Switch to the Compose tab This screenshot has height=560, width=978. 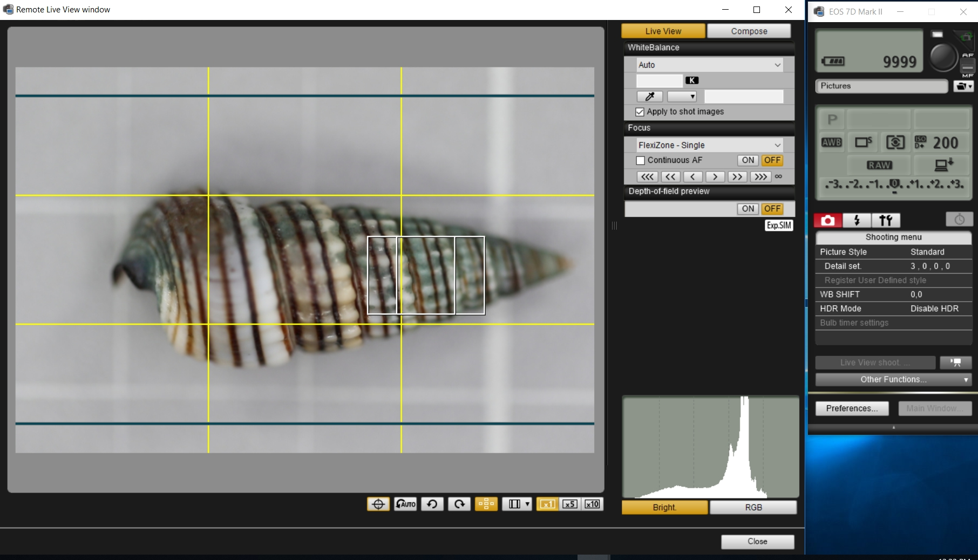tap(749, 31)
